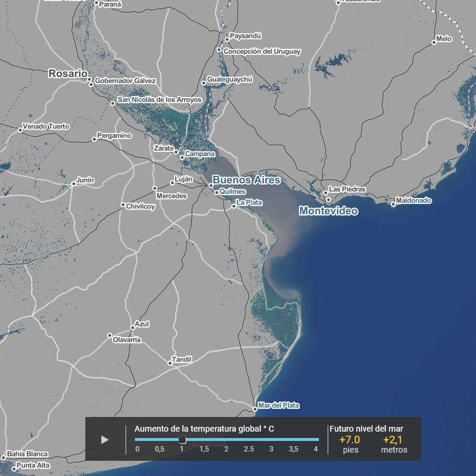Select the 3 degree tick on slider
Viewport: 476px width, 476px height.
point(271,449)
